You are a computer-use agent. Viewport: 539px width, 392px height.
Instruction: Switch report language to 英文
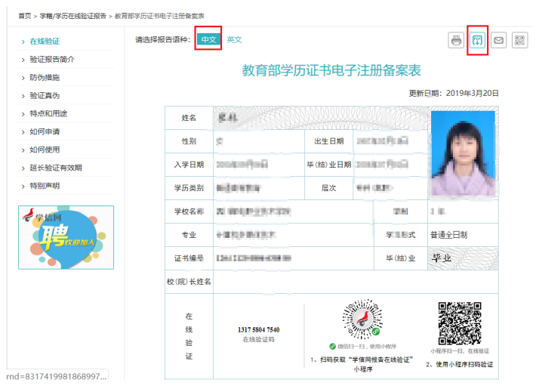coord(234,40)
